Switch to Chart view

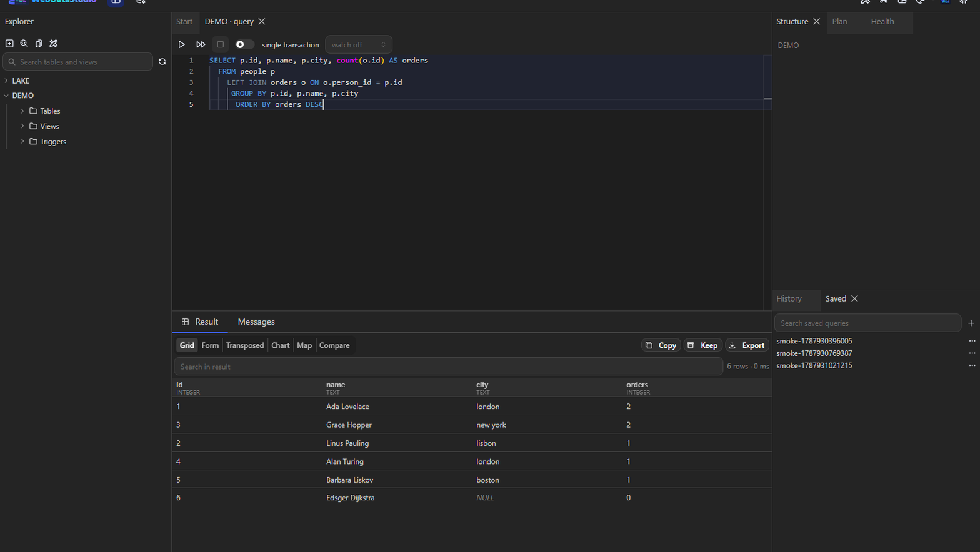coord(281,345)
